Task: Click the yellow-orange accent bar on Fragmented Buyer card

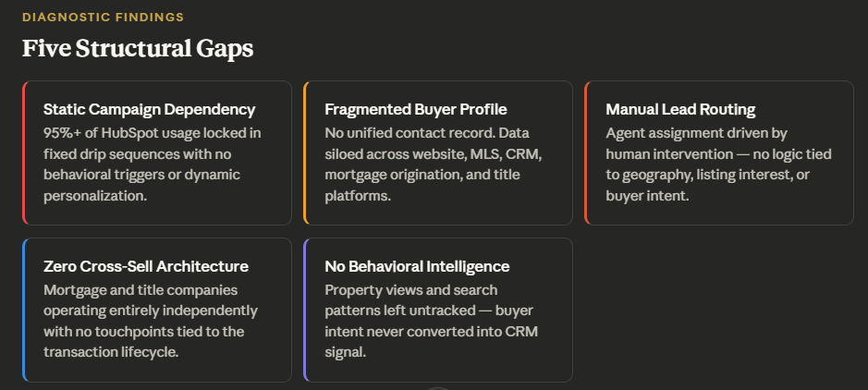Action: pyautogui.click(x=305, y=152)
